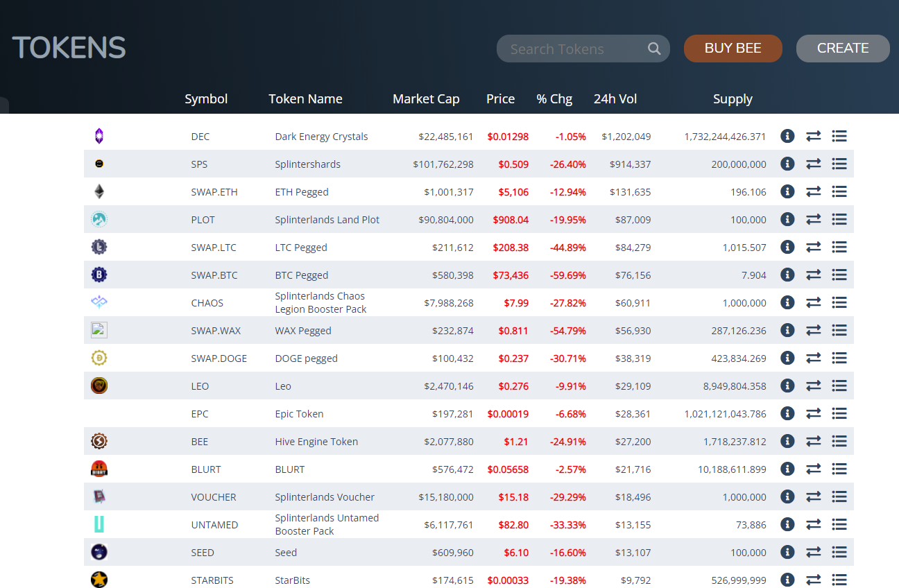The image size is (899, 588).
Task: Sort by Supply column header
Action: 733,99
